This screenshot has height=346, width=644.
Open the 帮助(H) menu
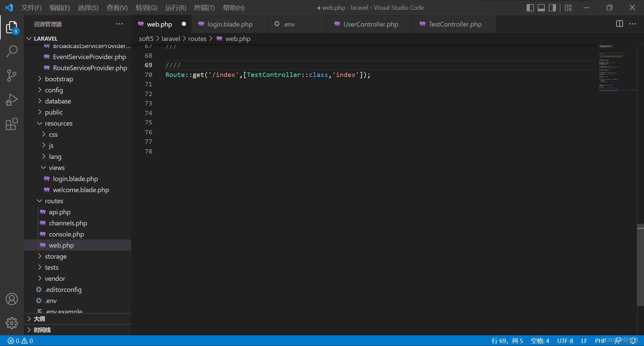click(x=234, y=7)
